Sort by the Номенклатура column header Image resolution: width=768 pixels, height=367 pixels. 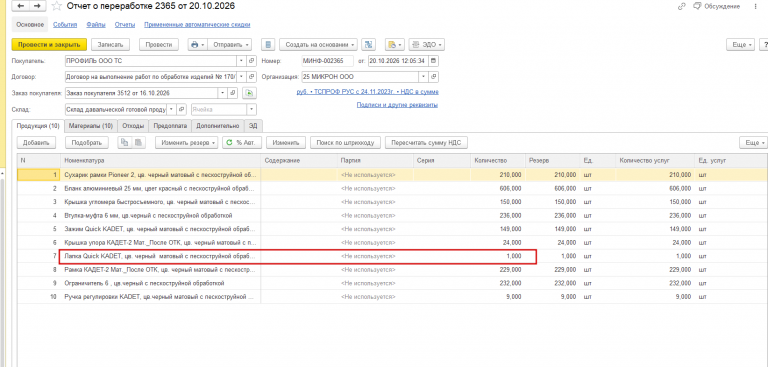click(x=160, y=160)
